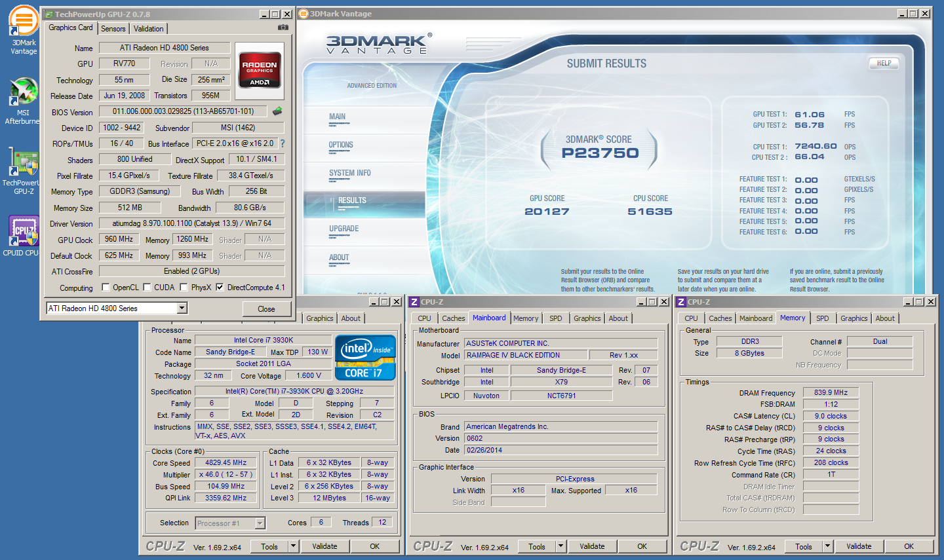
Task: Expand the ATI Radeon HD 4800 Series dropdown
Action: pyautogui.click(x=182, y=308)
